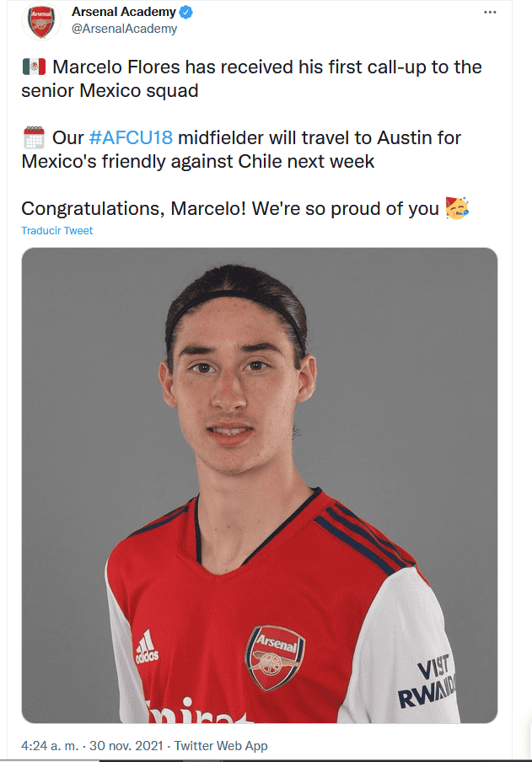Click the Adidas logo on the jersey
Viewport: 532px width, 762px height.
146,647
